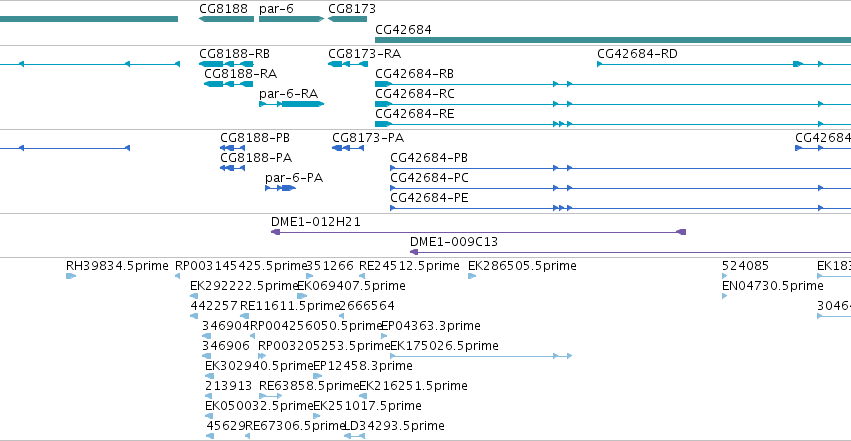
Task: Select the 45629 feature label
Action: tap(226, 426)
